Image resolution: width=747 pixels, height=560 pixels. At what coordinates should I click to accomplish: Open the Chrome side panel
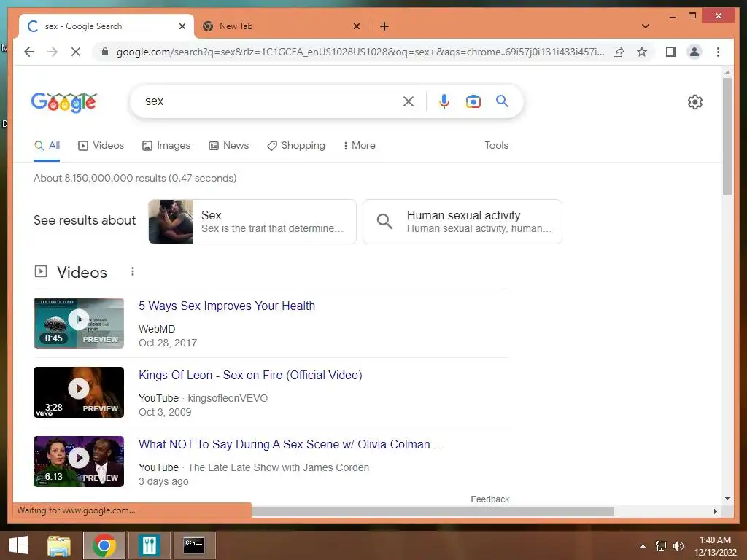(671, 52)
